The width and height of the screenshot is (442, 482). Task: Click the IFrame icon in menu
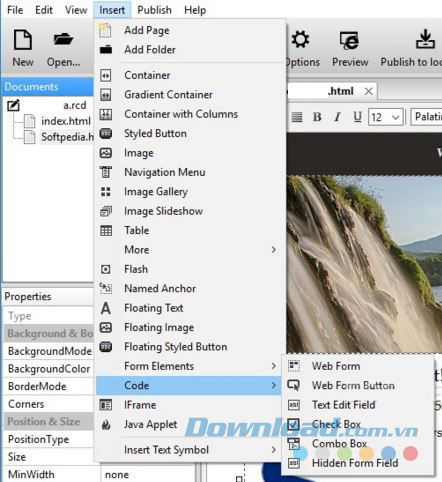[106, 405]
